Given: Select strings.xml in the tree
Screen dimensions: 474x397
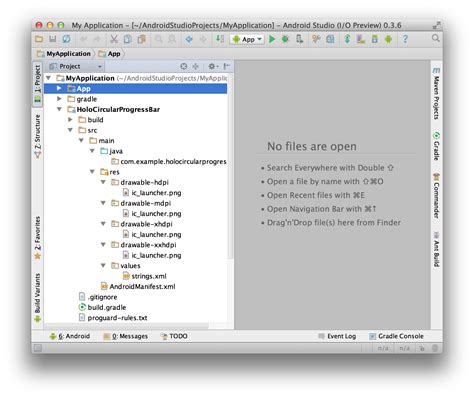Looking at the screenshot, I should [144, 276].
